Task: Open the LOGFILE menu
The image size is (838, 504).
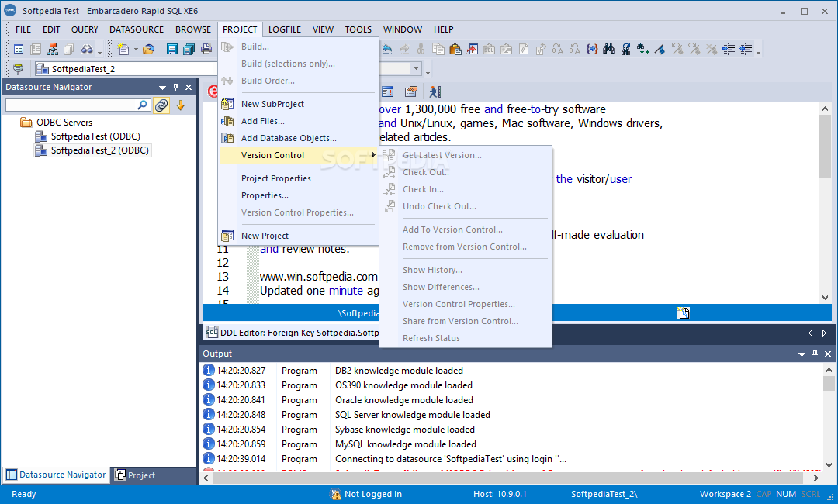Action: pyautogui.click(x=285, y=30)
